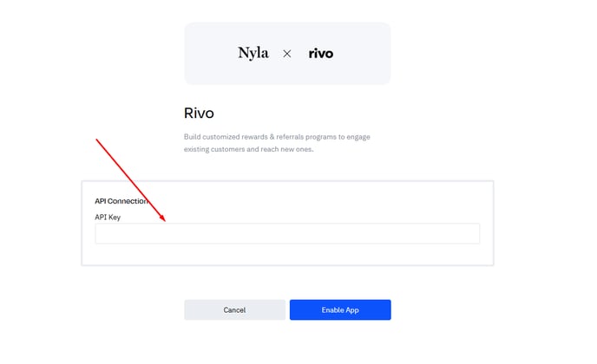Click the word 'referrals' in the description
Screen dimensions: 597x364
(x=290, y=137)
